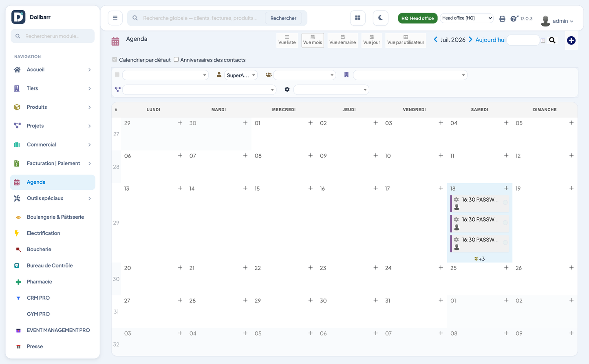Go to next month with the right arrow
The width and height of the screenshot is (589, 364).
(470, 39)
